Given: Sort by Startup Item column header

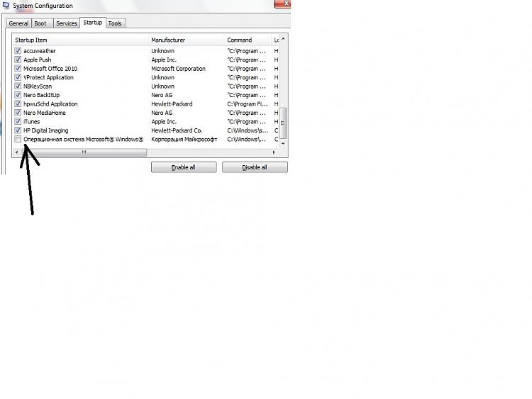Looking at the screenshot, I should coord(80,40).
